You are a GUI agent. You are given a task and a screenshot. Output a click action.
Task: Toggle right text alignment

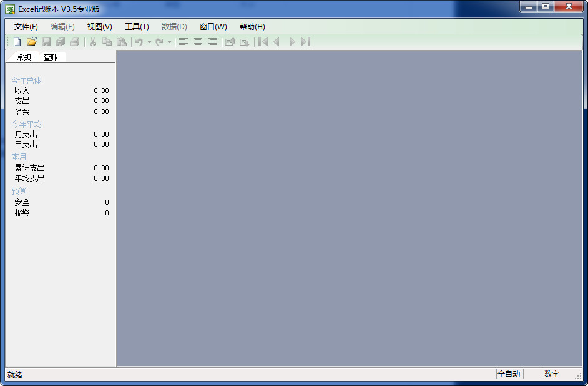[x=212, y=42]
